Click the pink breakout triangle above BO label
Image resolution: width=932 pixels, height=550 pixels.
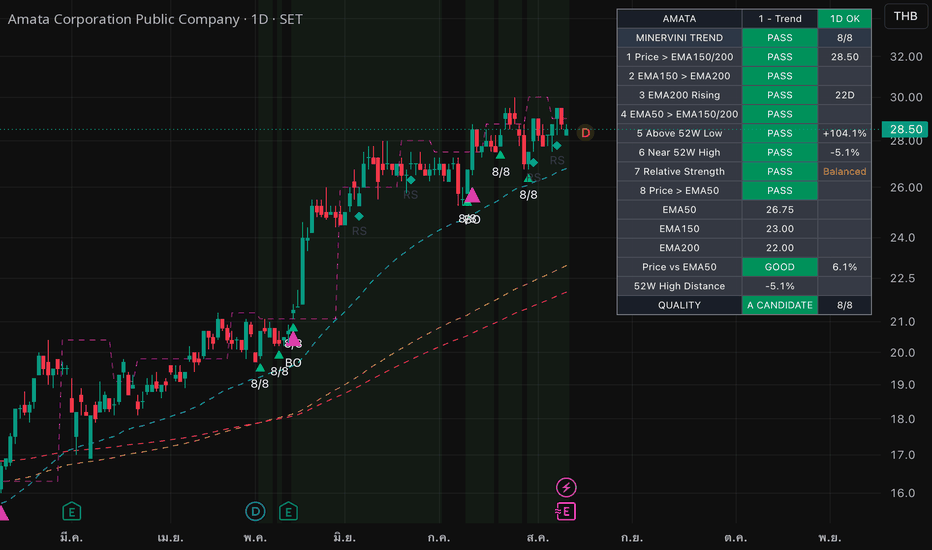coord(293,339)
